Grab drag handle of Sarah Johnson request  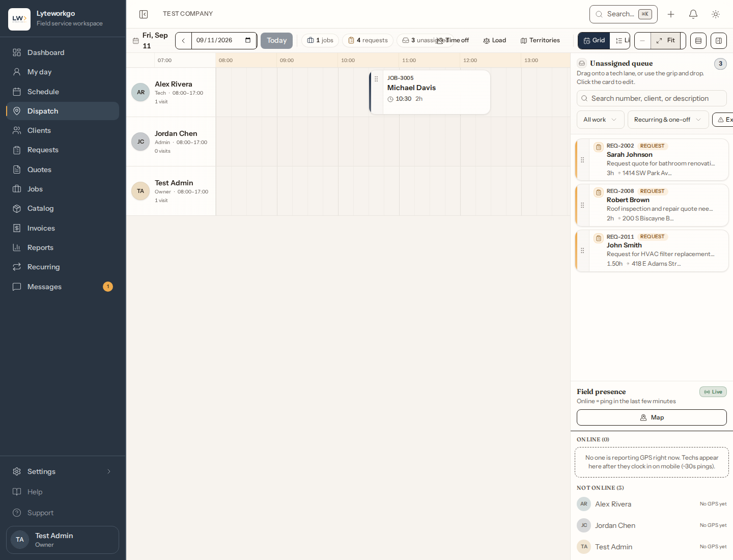pyautogui.click(x=582, y=160)
